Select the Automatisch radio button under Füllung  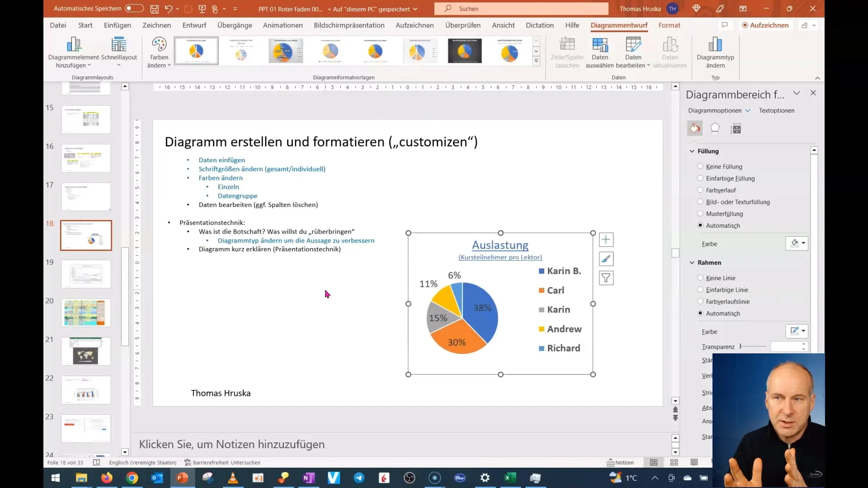[700, 225]
